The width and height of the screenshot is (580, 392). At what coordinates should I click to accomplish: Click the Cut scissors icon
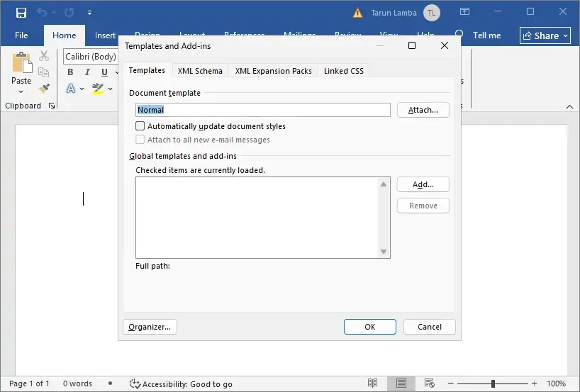(44, 56)
